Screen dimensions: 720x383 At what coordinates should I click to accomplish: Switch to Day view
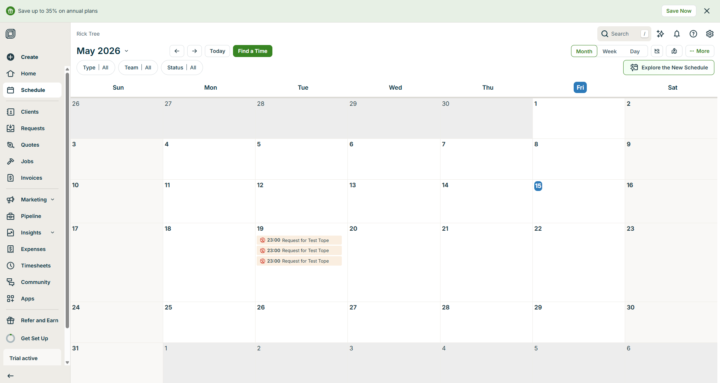pyautogui.click(x=635, y=51)
